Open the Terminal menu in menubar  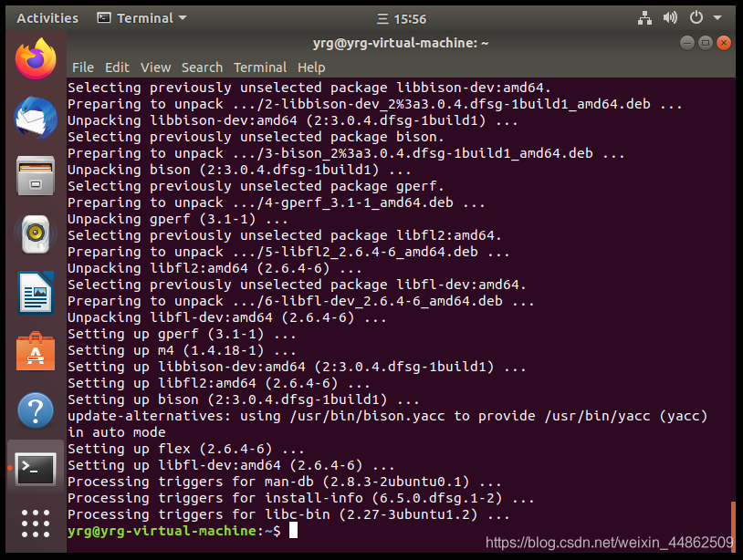[x=260, y=67]
